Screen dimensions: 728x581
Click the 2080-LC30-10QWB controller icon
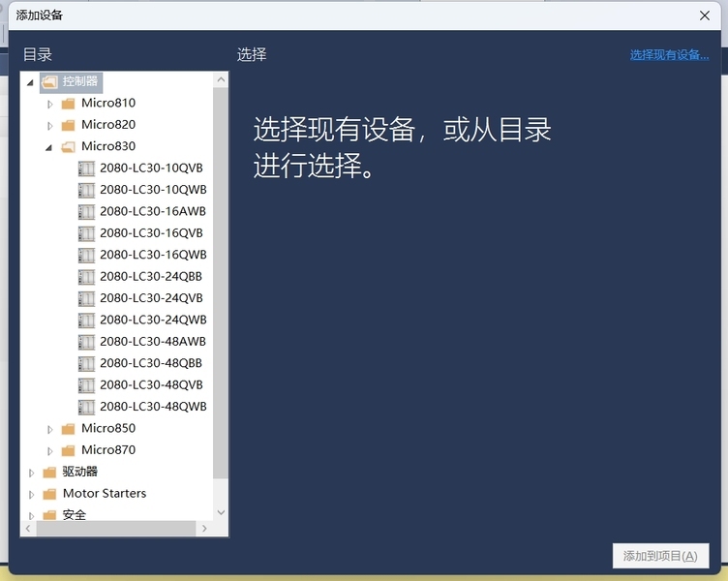click(86, 191)
